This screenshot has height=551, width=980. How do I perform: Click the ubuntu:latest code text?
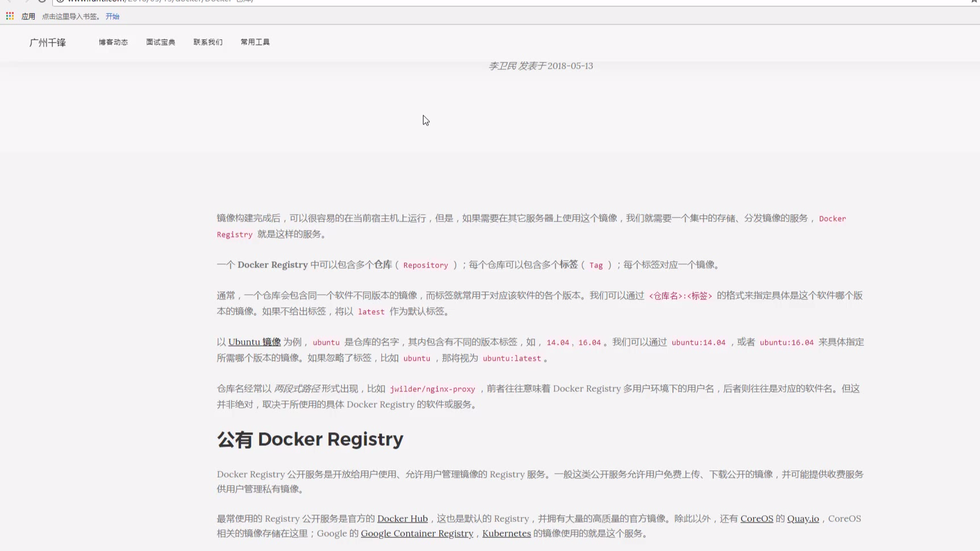point(512,358)
